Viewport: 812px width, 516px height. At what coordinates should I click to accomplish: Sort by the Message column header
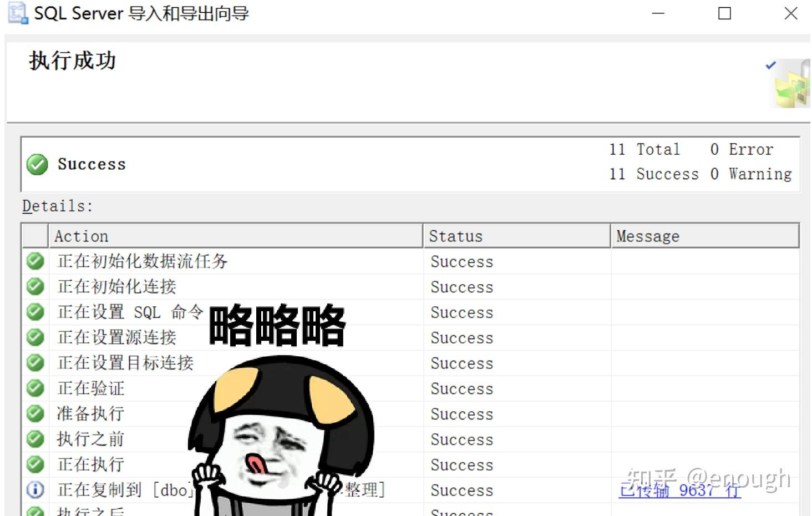pos(705,236)
